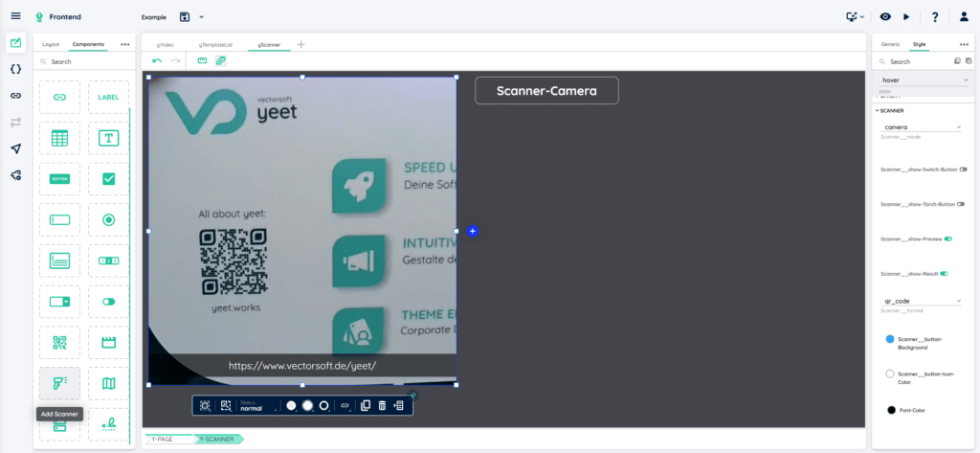Add a new page tab with plus

tap(301, 44)
